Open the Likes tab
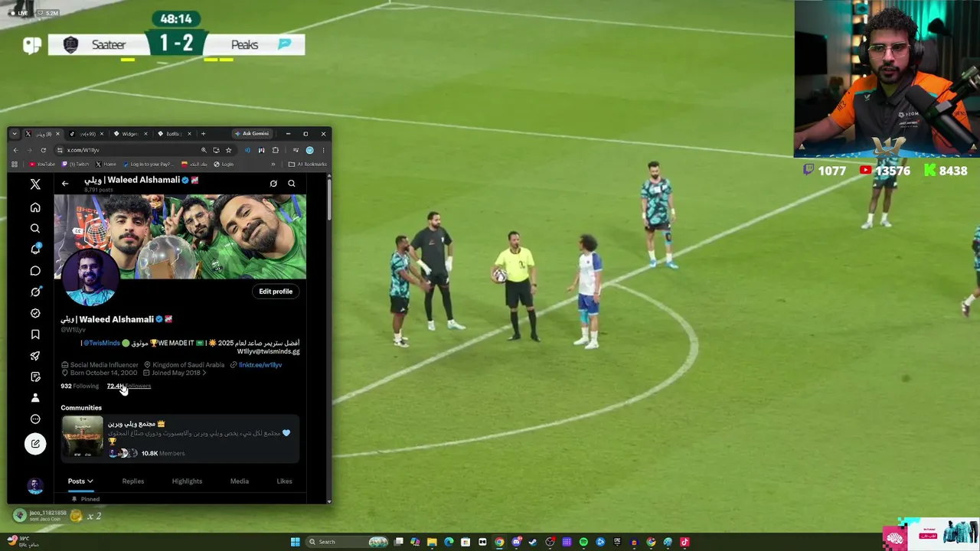980x551 pixels. (x=284, y=481)
